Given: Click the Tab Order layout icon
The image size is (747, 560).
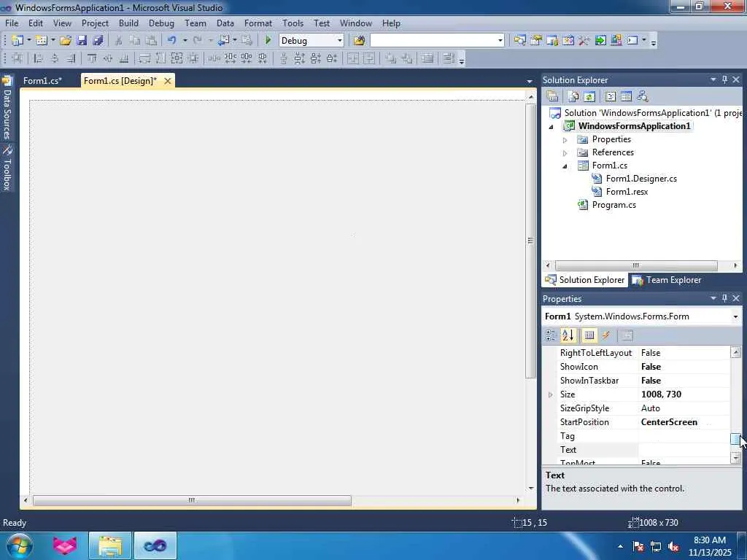Looking at the screenshot, I should coord(449,58).
